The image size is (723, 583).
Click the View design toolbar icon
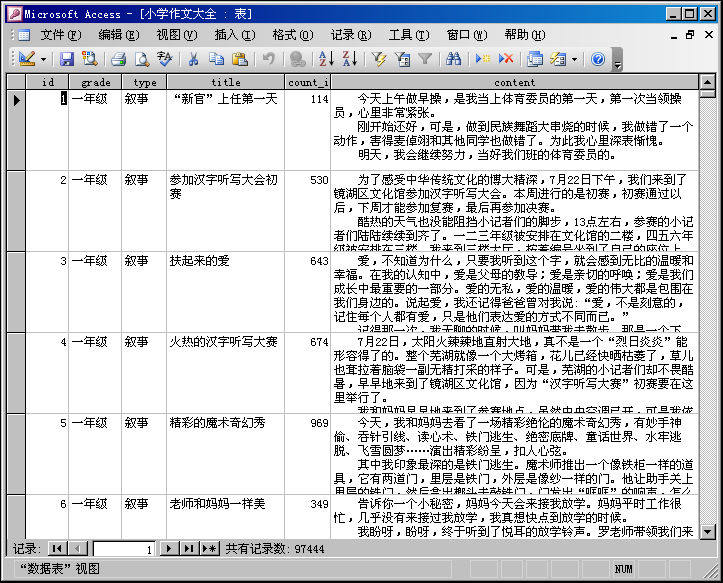click(x=27, y=59)
